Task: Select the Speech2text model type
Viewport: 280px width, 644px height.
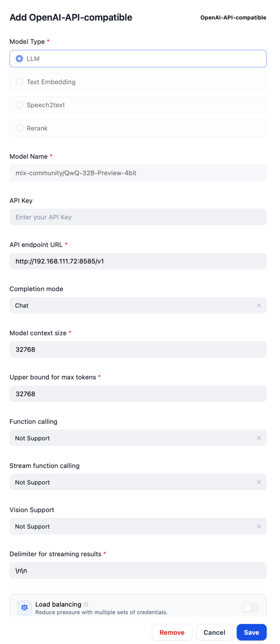Action: (x=138, y=105)
